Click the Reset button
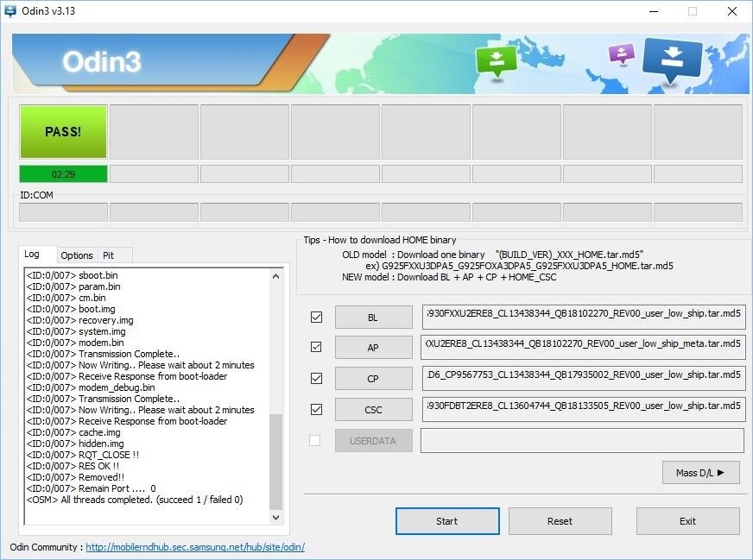The width and height of the screenshot is (753, 560). coord(560,521)
